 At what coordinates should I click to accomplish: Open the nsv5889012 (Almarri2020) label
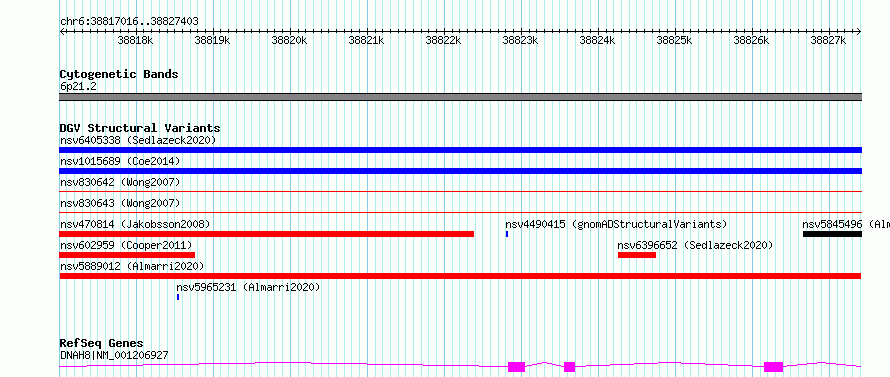[x=132, y=266]
